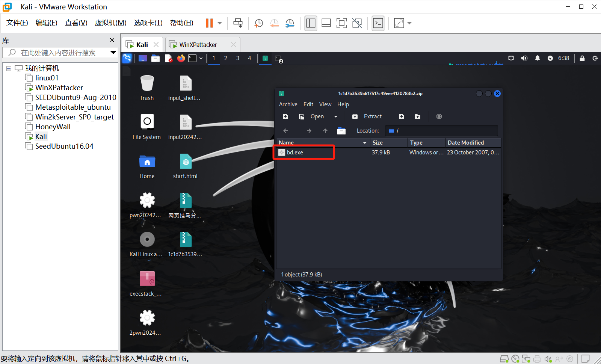Go up one level in archive

tap(325, 131)
